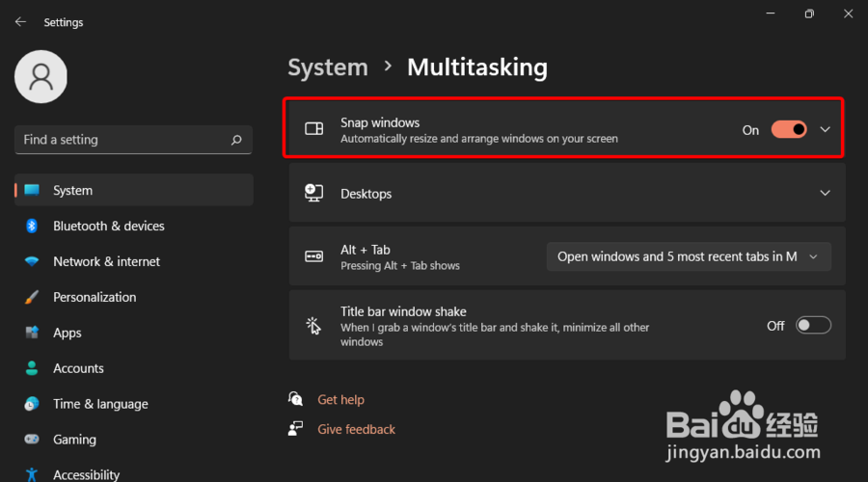Expand the Desktops section
The width and height of the screenshot is (868, 482).
(x=825, y=193)
